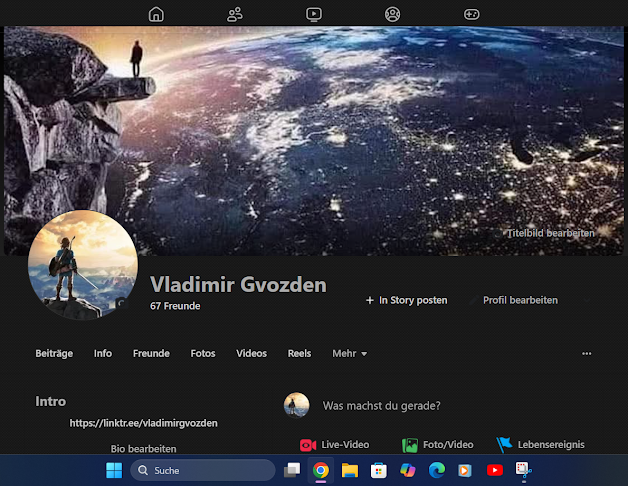Click the camera icon on profile picture
628x486 pixels.
121,303
